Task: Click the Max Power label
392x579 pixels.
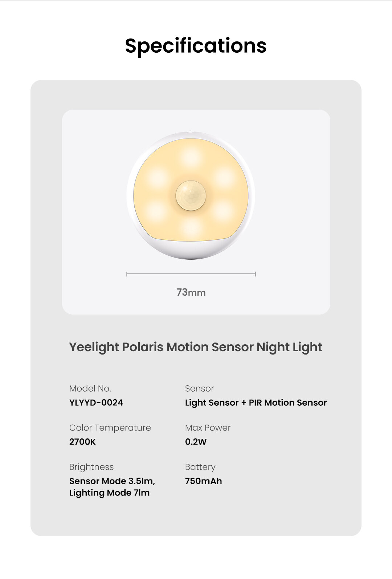Action: pos(208,428)
